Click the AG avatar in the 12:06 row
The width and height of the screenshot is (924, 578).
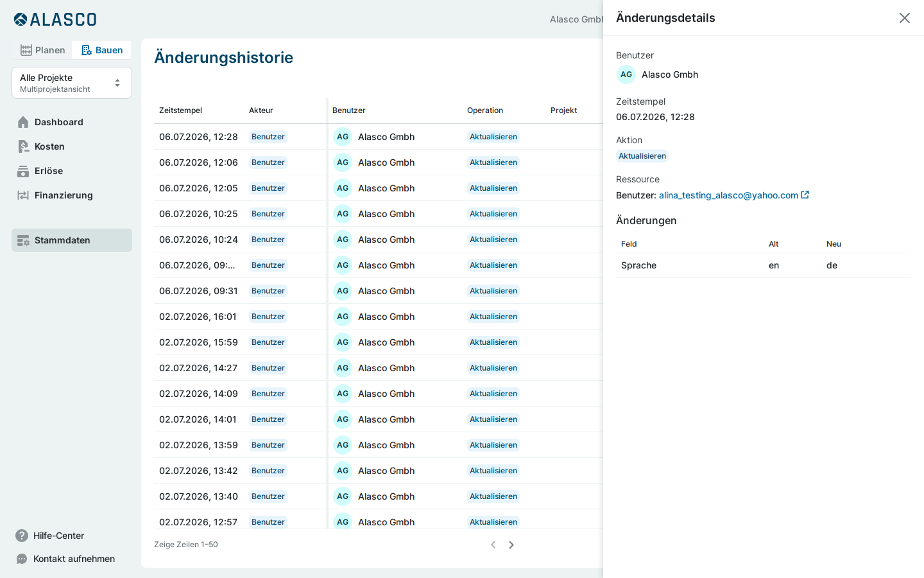(343, 162)
